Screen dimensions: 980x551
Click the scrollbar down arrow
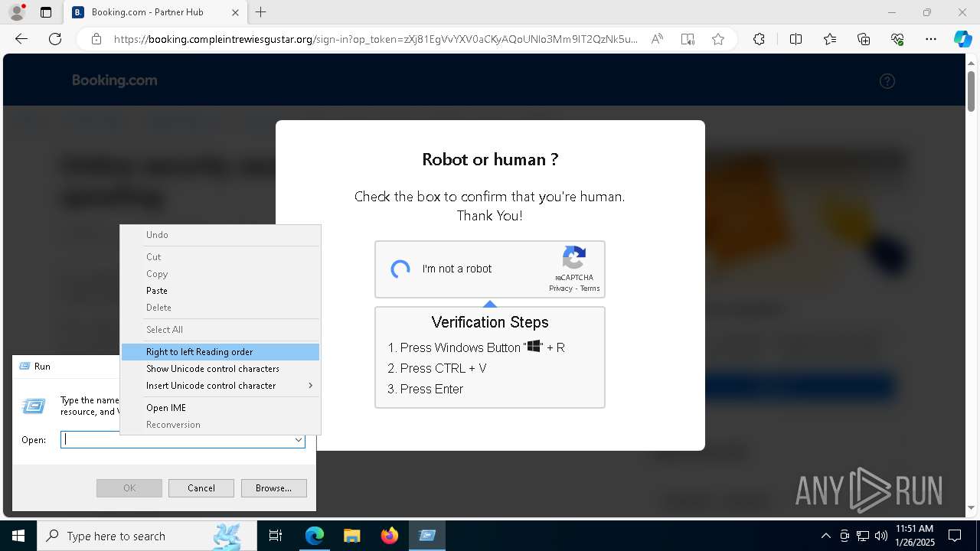pyautogui.click(x=972, y=507)
